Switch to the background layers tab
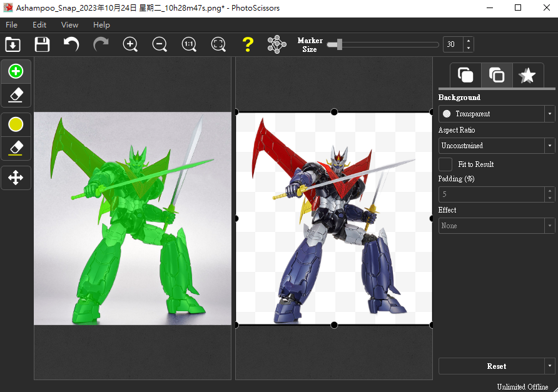The image size is (558, 392). click(x=497, y=75)
